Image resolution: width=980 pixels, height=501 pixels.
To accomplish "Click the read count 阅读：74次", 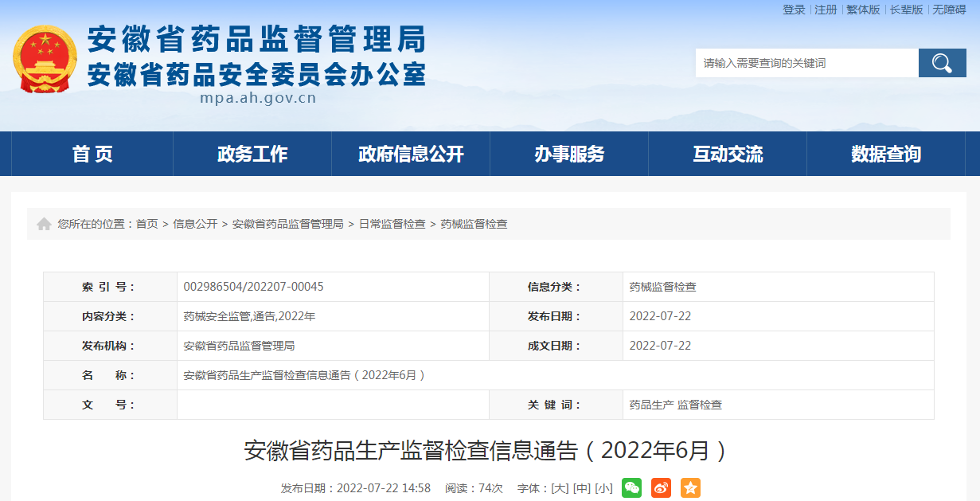I will 474,488.
